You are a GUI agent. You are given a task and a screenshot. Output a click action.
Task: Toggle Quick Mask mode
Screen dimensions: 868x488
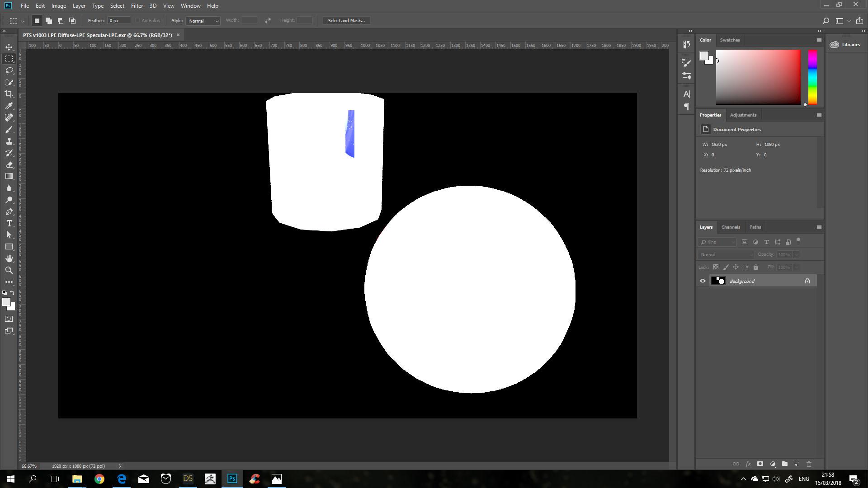9,319
